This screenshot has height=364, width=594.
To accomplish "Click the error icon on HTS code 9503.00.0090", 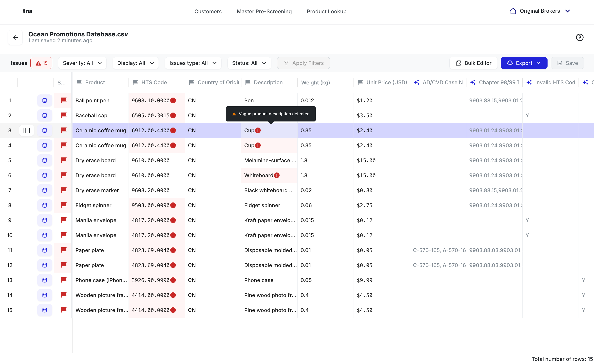I will click(x=173, y=205).
